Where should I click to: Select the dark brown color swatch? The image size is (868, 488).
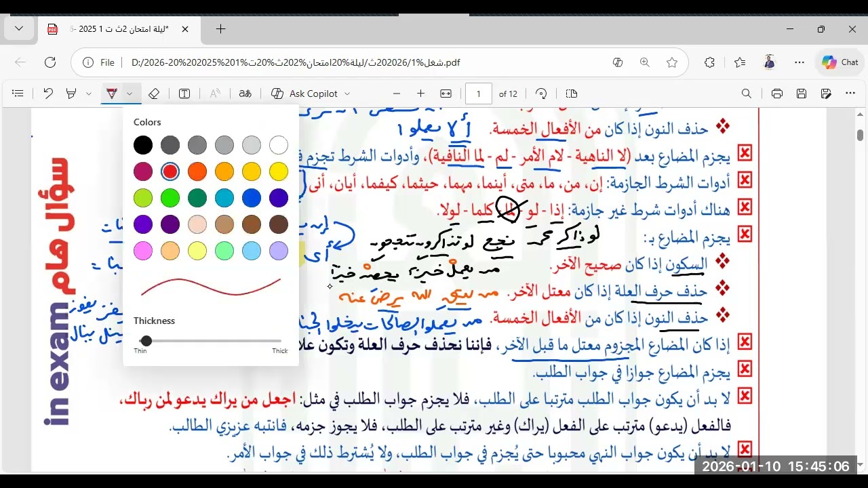pos(279,224)
